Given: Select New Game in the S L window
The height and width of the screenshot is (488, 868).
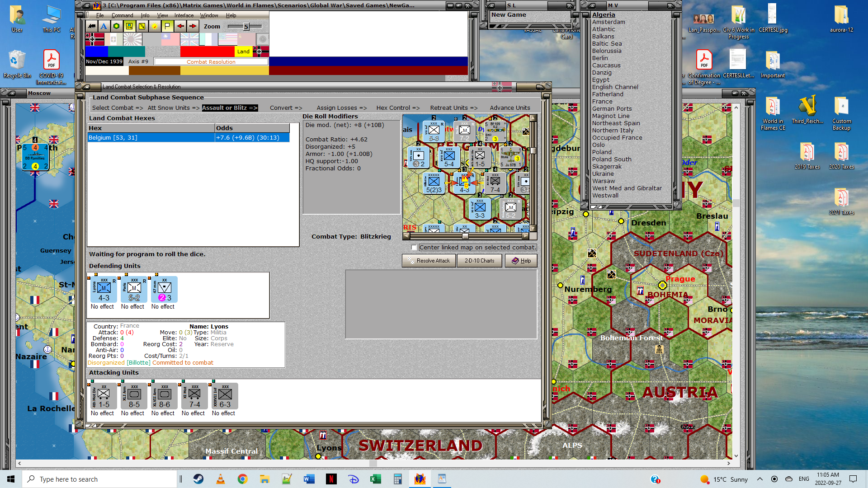Looking at the screenshot, I should [x=509, y=15].
